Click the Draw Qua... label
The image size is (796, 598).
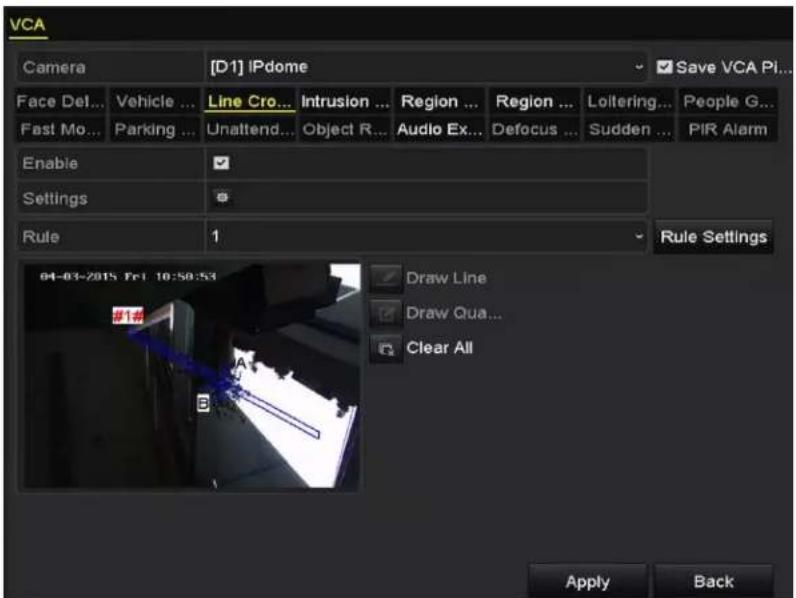point(453,313)
